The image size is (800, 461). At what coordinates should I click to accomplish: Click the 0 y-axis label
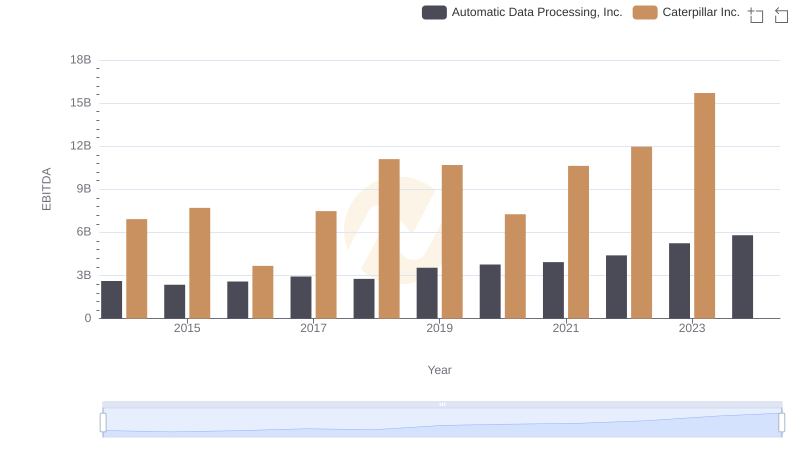pyautogui.click(x=88, y=318)
